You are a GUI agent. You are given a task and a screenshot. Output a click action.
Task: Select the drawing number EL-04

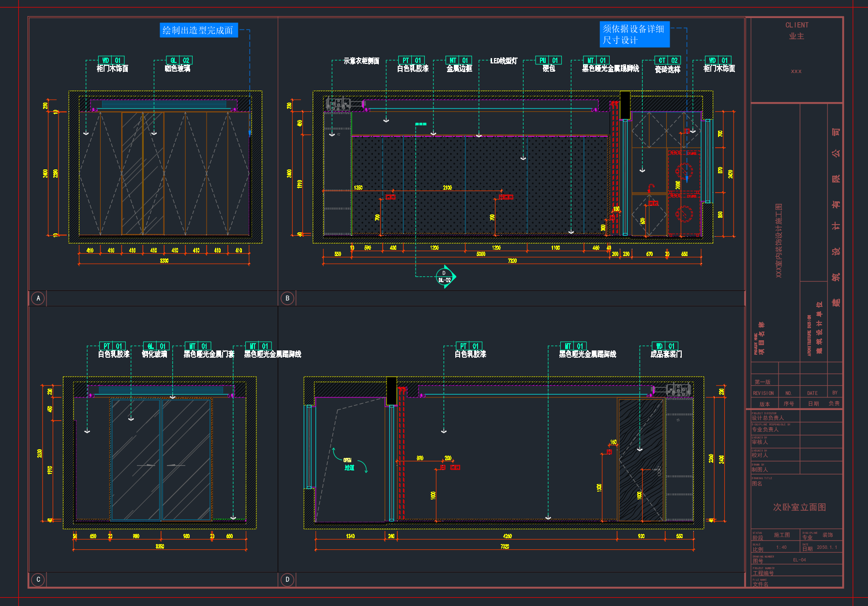tap(799, 560)
